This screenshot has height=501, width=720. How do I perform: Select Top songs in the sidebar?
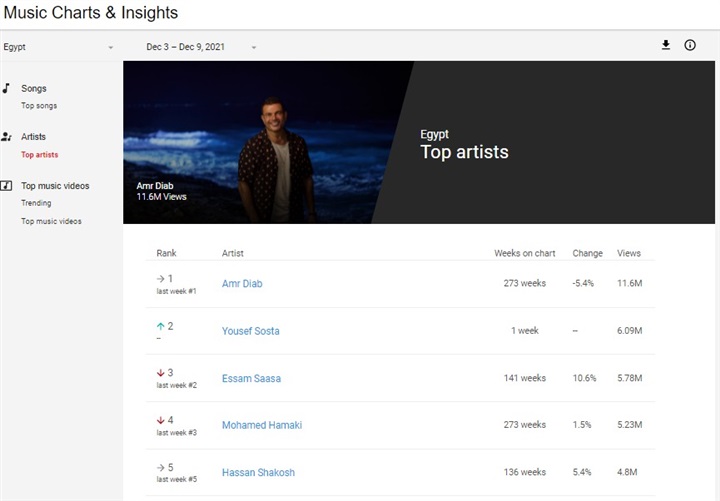(x=39, y=106)
